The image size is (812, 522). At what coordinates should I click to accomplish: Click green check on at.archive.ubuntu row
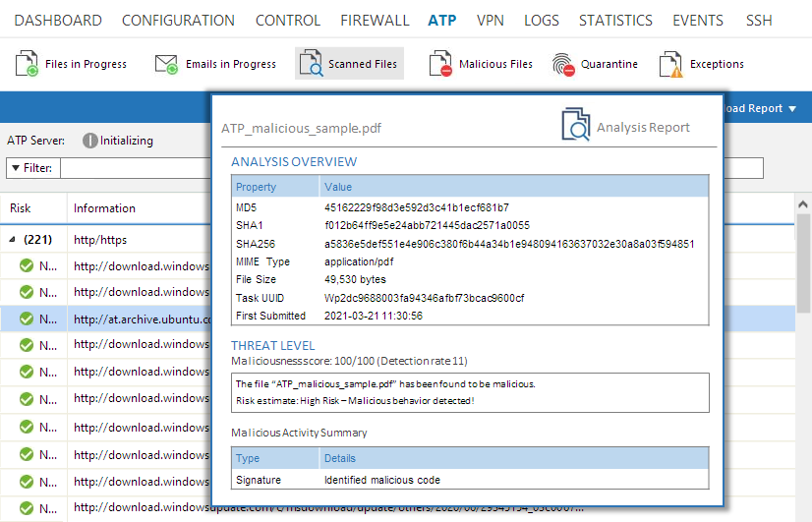click(26, 319)
